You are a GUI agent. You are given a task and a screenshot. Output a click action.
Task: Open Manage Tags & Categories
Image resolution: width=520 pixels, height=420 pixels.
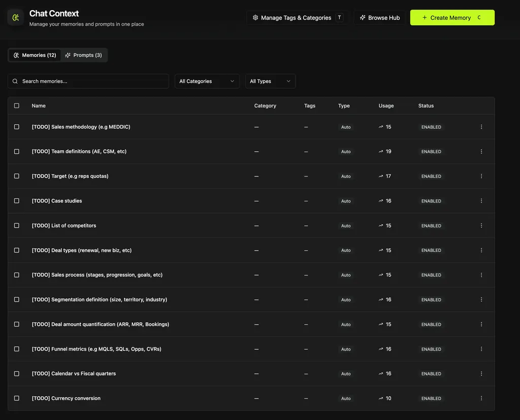coord(298,18)
